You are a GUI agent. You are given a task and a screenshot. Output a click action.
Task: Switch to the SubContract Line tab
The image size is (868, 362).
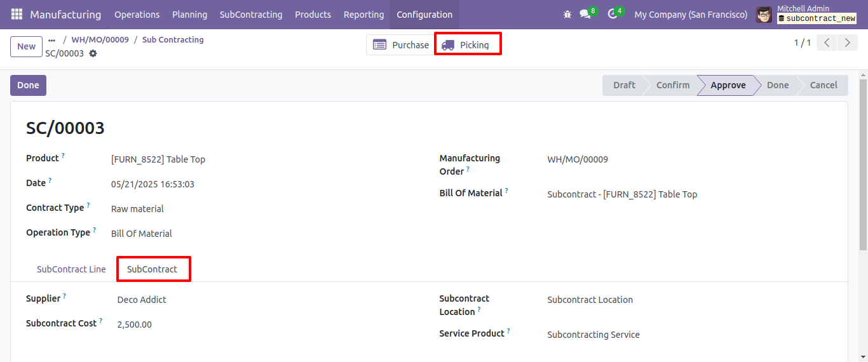(x=71, y=269)
